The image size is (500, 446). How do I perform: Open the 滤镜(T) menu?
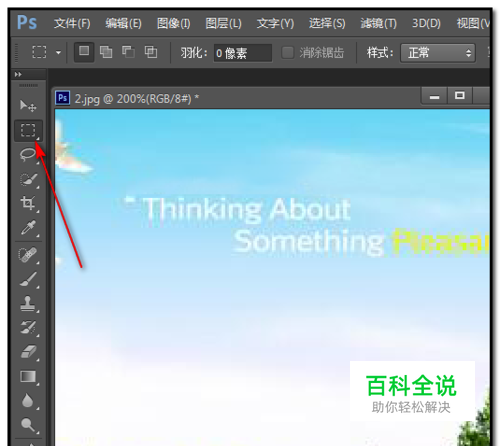pyautogui.click(x=378, y=23)
